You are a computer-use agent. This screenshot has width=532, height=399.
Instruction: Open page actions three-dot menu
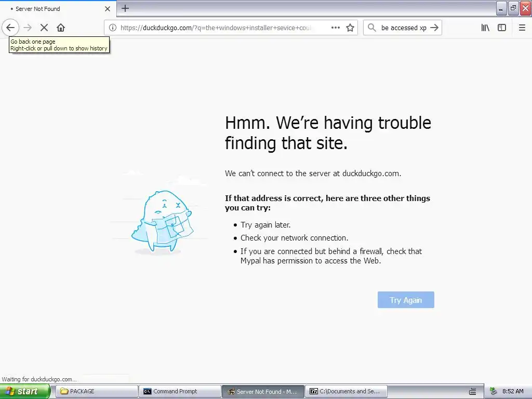point(336,28)
